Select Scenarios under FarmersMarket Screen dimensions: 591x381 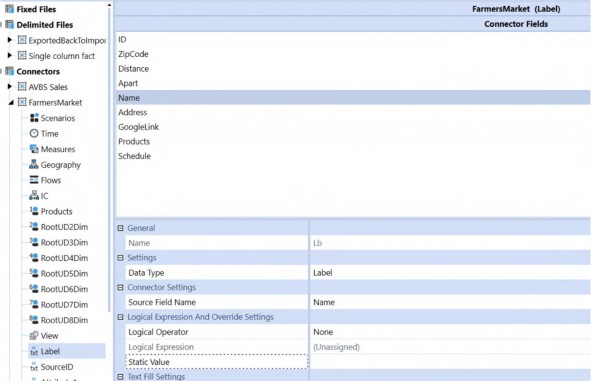pos(58,118)
